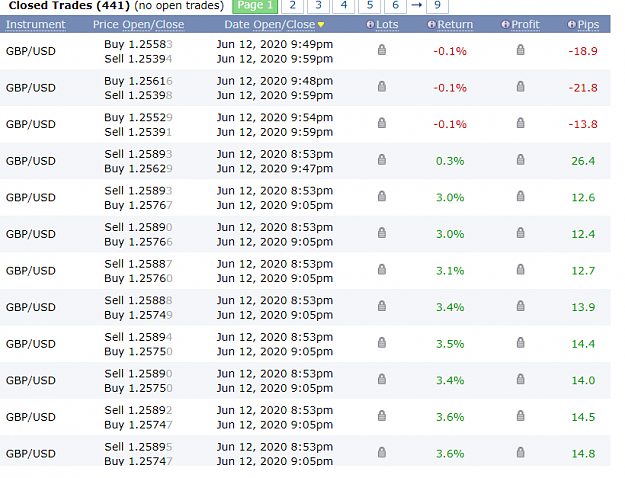
Task: Sort by Date Open/Close header
Action: [270, 25]
